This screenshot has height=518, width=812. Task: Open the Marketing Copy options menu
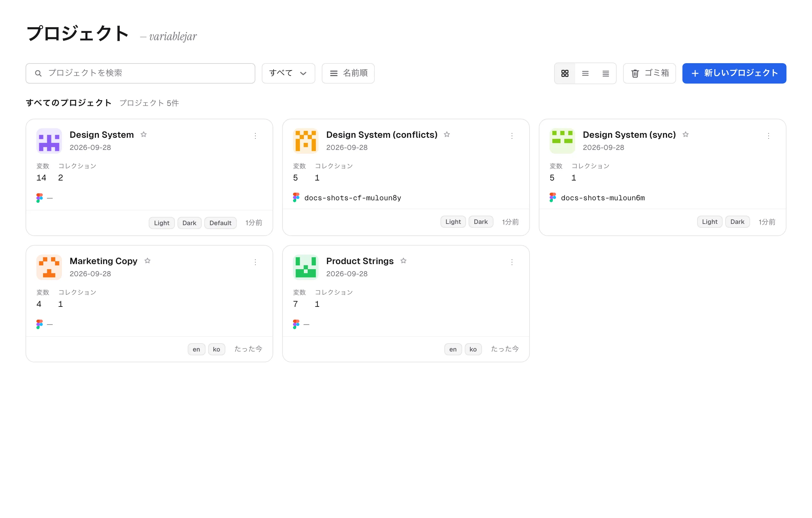tap(255, 262)
